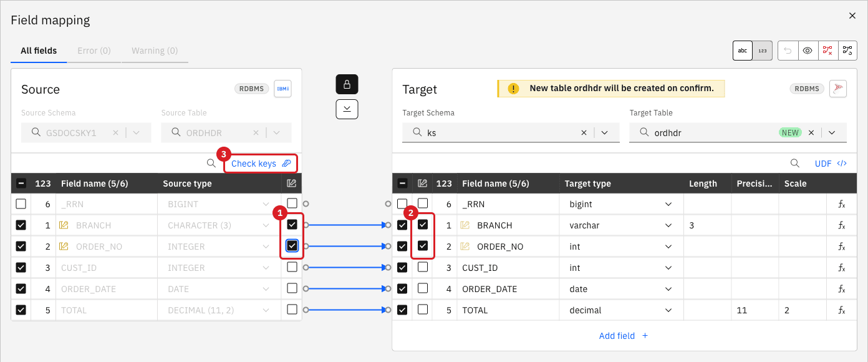Uncheck target TOTAL row selection checkbox

(x=402, y=310)
